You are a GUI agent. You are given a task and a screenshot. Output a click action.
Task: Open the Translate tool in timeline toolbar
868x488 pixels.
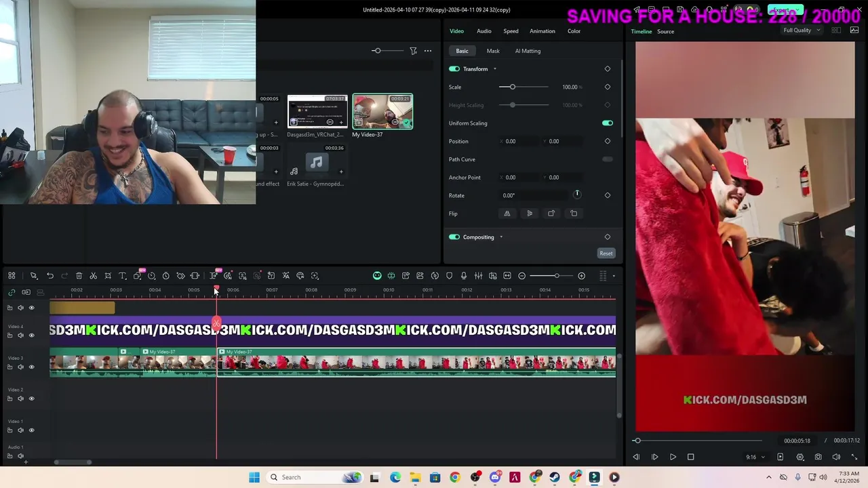point(285,276)
